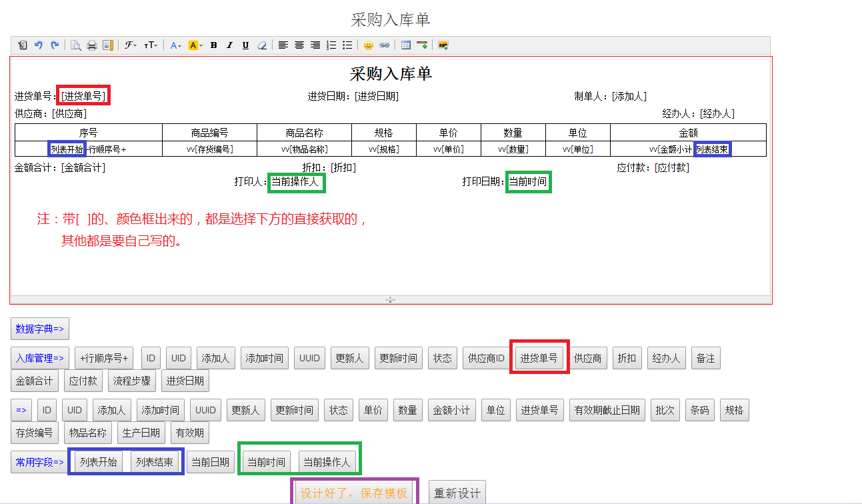Click the insert image icon
Screen dimensions: 862x504
[443, 45]
